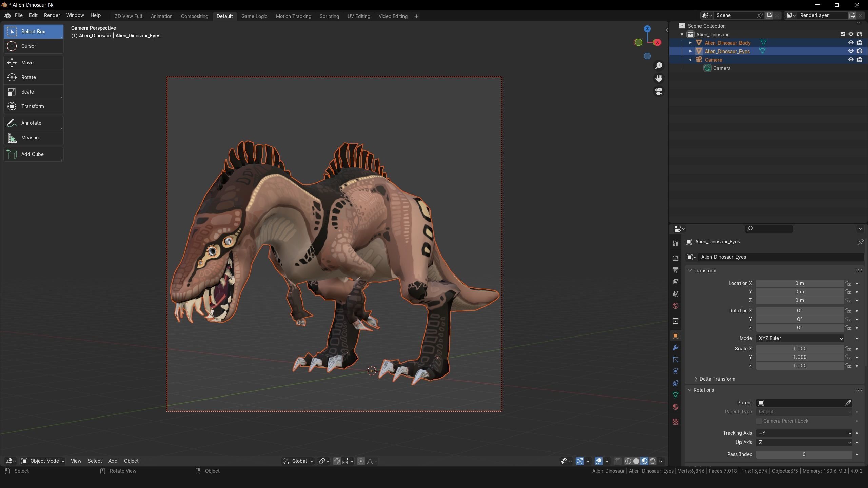868x488 pixels.
Task: Hide the Camera object in viewport
Action: [x=851, y=60]
